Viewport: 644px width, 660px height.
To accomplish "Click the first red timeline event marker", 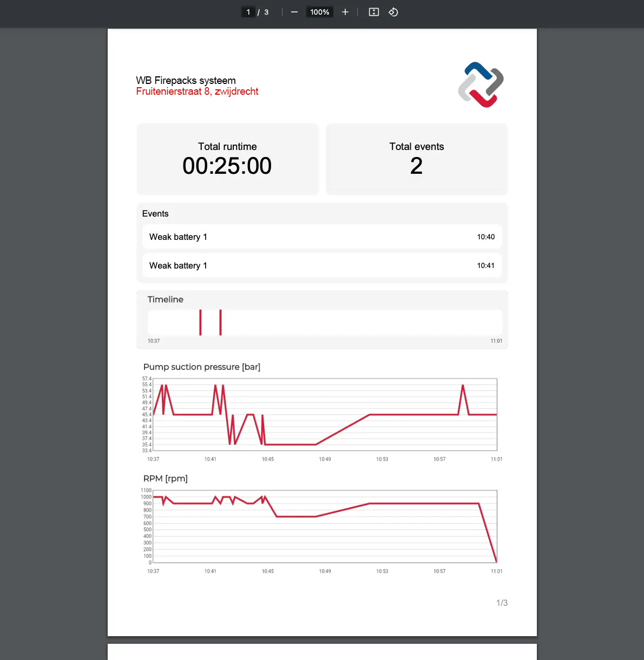I will (x=200, y=323).
